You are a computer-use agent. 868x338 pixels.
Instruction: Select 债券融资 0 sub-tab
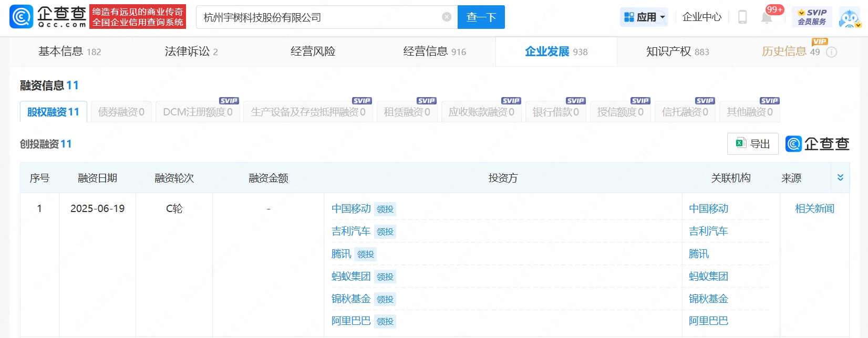point(121,112)
